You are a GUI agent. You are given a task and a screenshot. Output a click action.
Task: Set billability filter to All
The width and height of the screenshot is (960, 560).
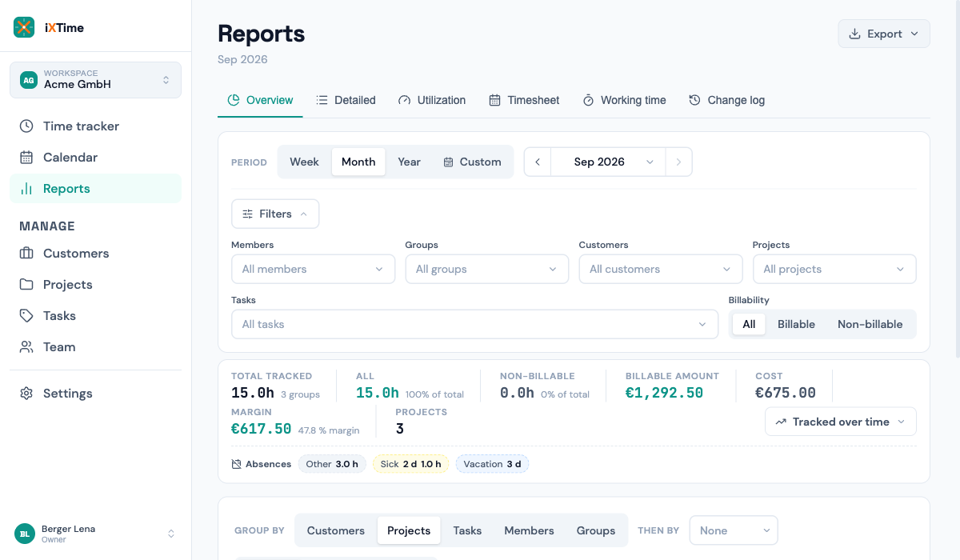[749, 324]
